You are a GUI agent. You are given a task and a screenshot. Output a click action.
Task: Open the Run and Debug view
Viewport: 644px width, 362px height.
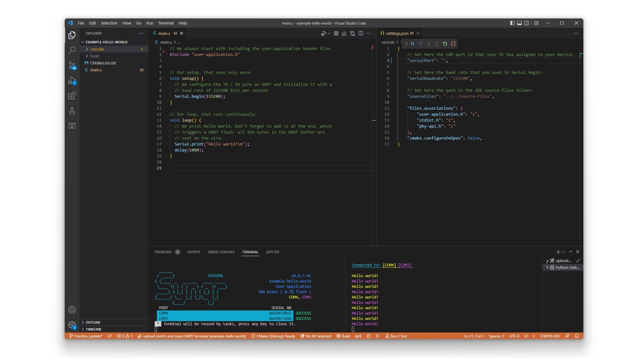(x=72, y=81)
